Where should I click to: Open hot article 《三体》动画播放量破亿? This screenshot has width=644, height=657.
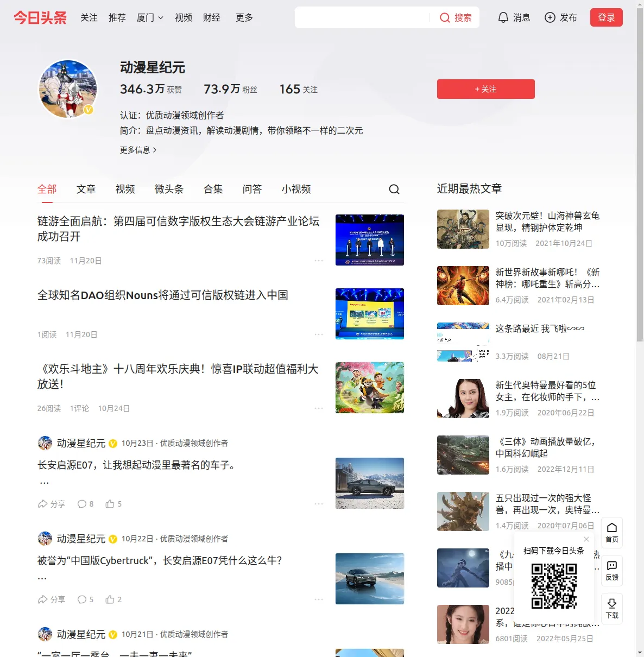tap(546, 447)
